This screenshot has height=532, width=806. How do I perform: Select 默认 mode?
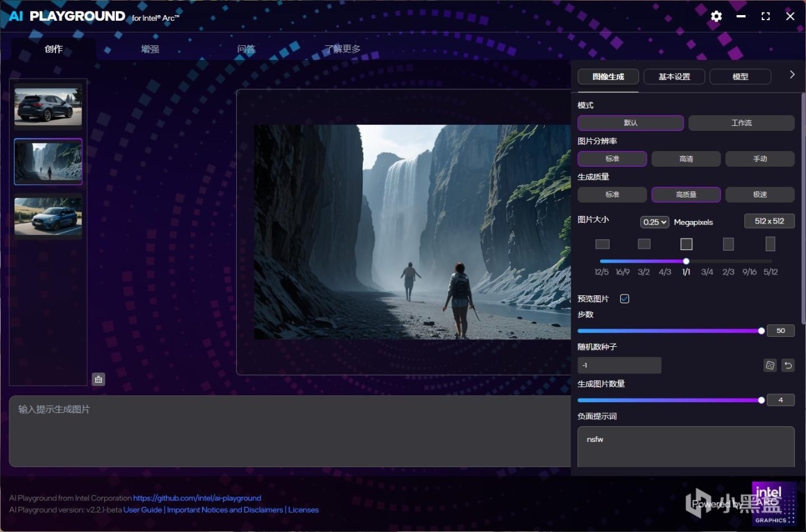(x=630, y=123)
